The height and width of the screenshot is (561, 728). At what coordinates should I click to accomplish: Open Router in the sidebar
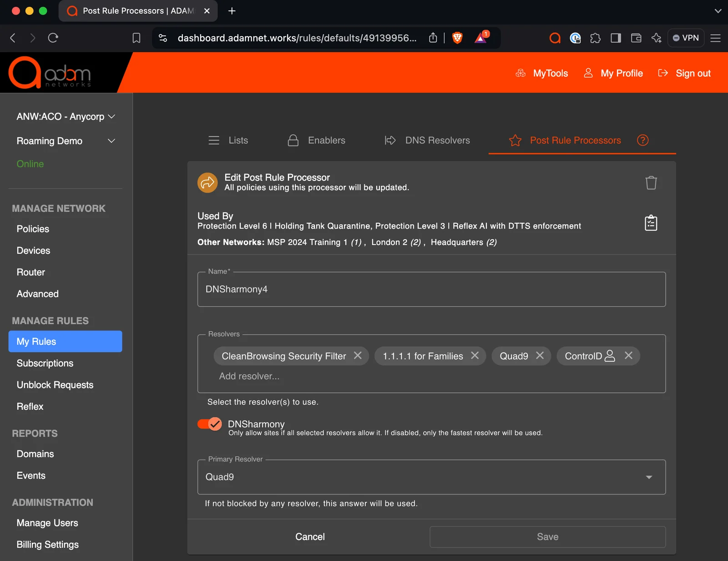click(x=31, y=272)
